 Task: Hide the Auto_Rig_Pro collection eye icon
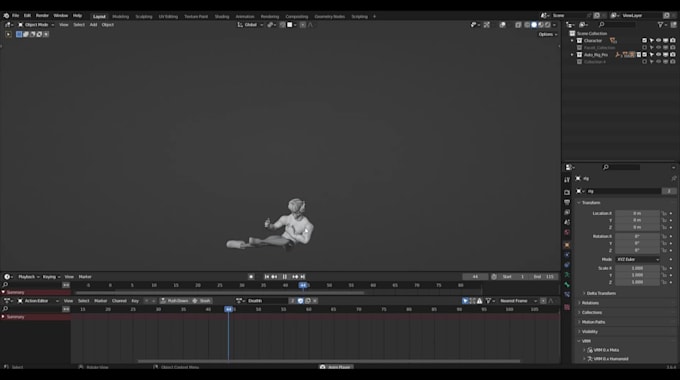coord(658,55)
